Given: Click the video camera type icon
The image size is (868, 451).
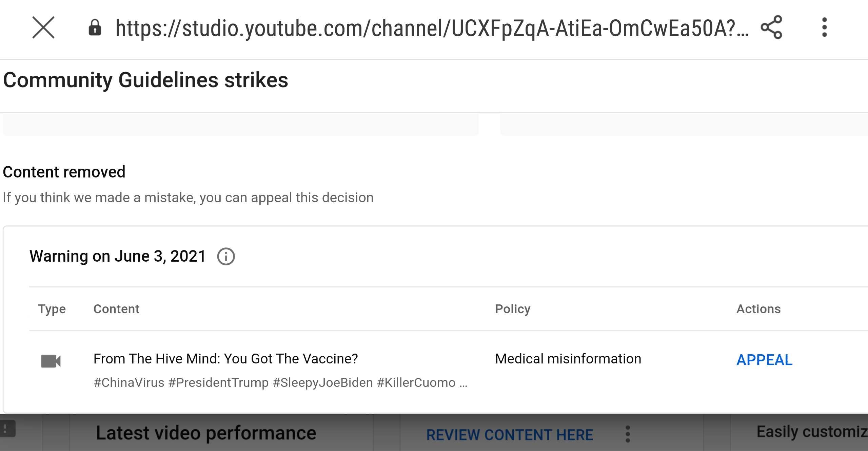Looking at the screenshot, I should (51, 361).
